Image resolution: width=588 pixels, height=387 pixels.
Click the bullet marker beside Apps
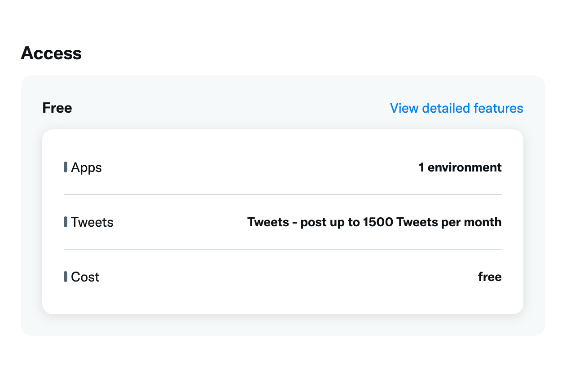tap(66, 167)
